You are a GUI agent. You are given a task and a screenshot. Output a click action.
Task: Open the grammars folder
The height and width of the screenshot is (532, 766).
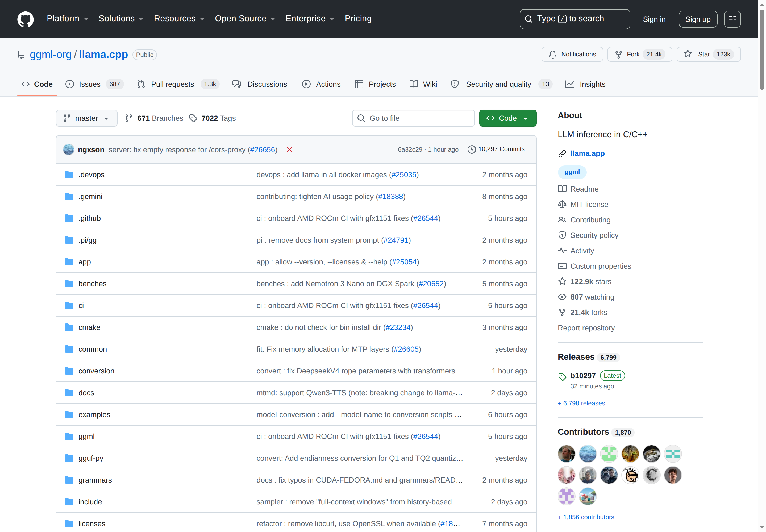coord(95,480)
